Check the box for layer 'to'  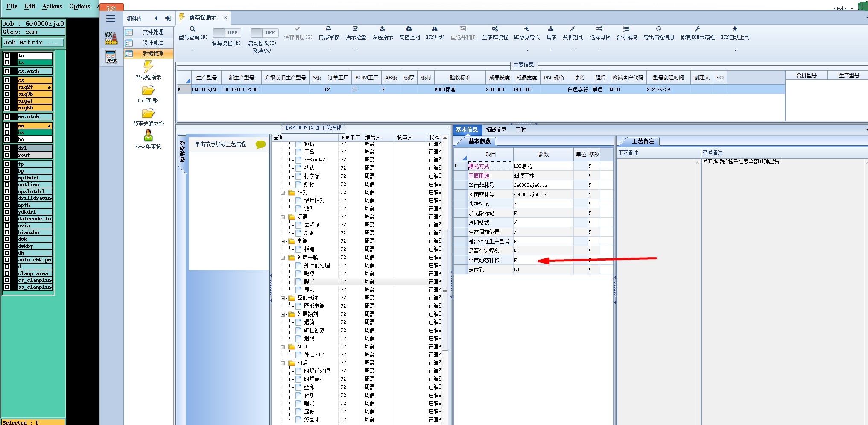(7, 56)
